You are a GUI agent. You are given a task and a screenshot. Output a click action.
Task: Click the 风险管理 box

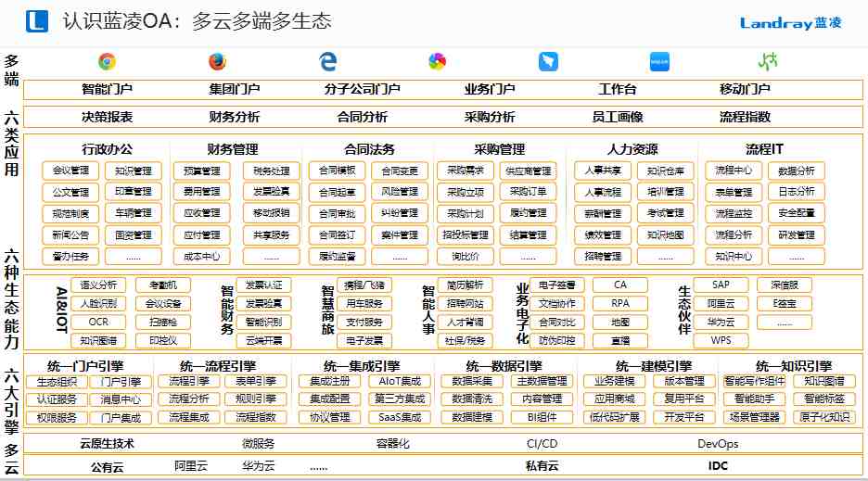400,192
